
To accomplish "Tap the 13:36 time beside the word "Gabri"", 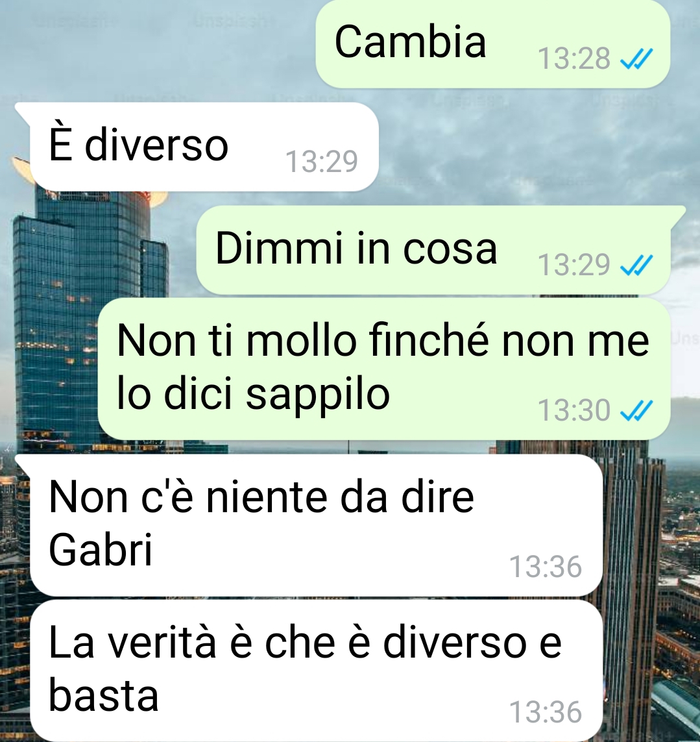I will coord(546,567).
